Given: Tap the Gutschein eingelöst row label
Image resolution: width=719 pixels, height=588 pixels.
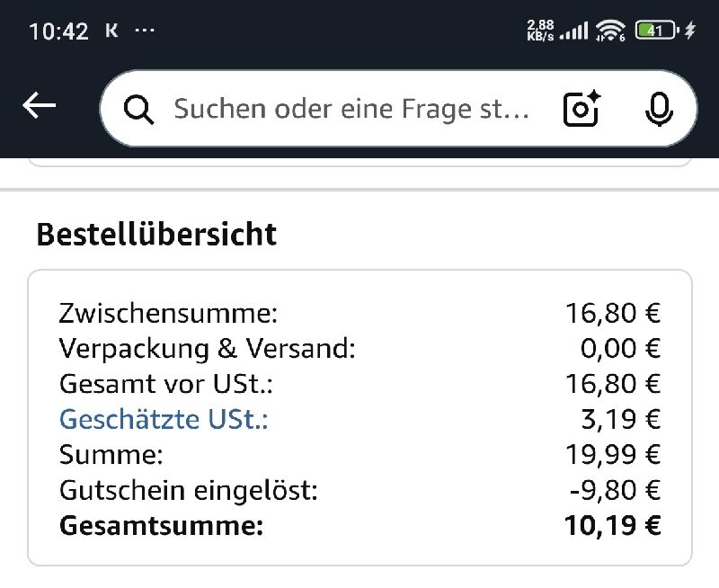Looking at the screenshot, I should [189, 490].
